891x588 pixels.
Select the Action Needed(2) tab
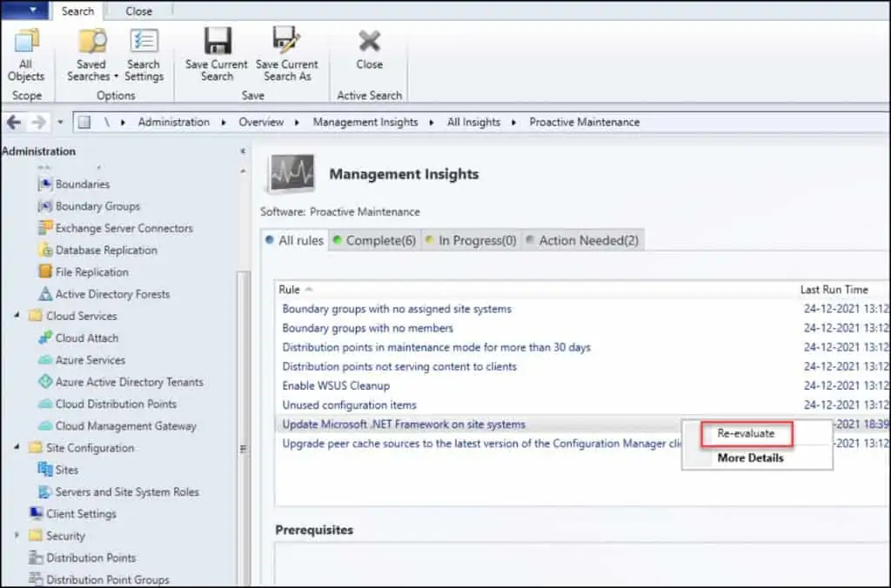coord(582,240)
